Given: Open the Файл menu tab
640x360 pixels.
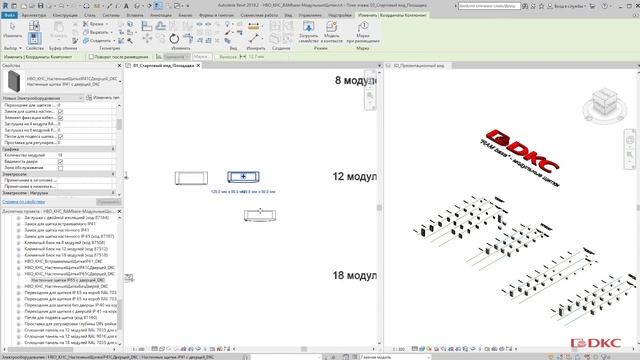Looking at the screenshot, I should coord(9,15).
